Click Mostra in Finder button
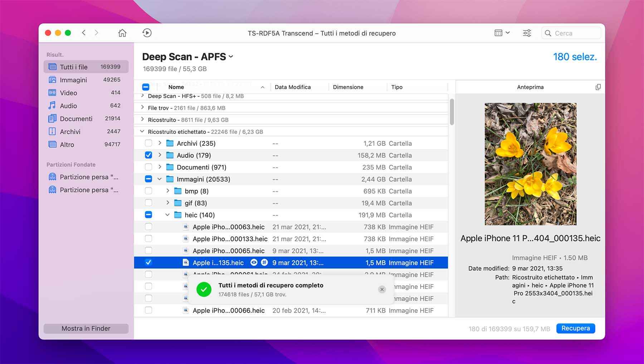Screen dimensions: 644x364 coord(86,329)
